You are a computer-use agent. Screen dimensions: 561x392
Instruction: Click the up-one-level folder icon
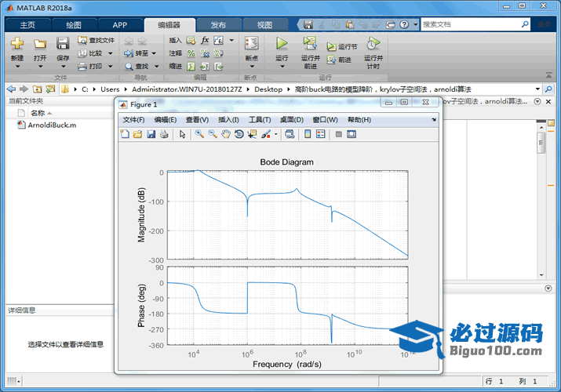(37, 89)
